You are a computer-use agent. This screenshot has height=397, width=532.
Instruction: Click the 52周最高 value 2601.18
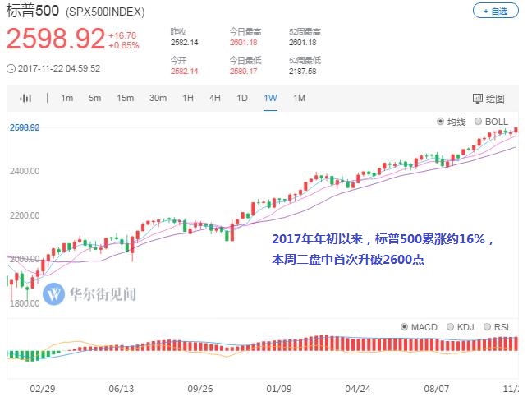click(302, 43)
